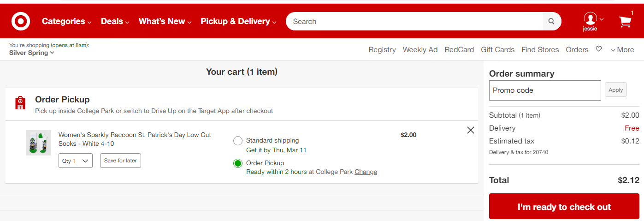This screenshot has width=644, height=221.
Task: Expand the More menu
Action: [622, 50]
